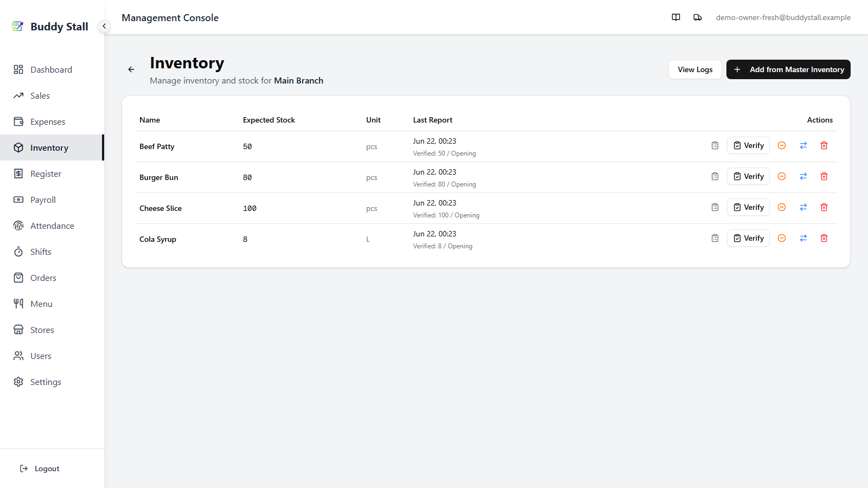Click the Unit column header

click(x=373, y=120)
